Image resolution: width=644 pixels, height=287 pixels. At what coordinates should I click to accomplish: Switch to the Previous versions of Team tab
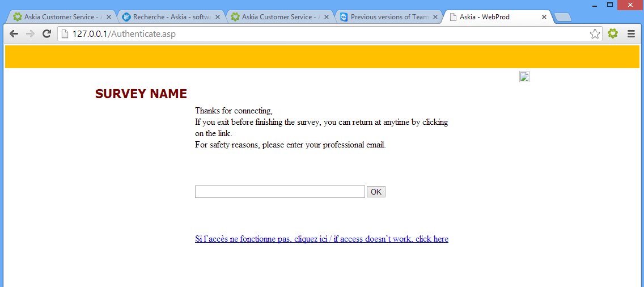click(385, 17)
